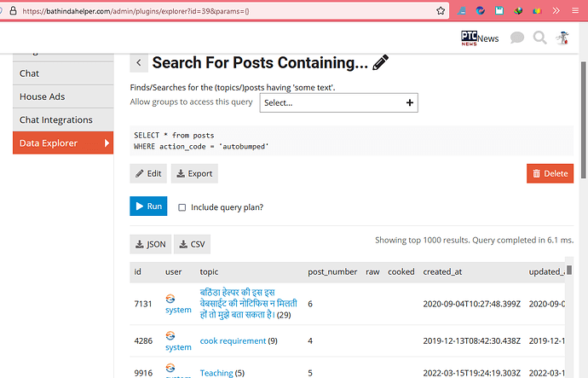
Task: Click system avatar icon in row 4286
Action: [x=170, y=335]
